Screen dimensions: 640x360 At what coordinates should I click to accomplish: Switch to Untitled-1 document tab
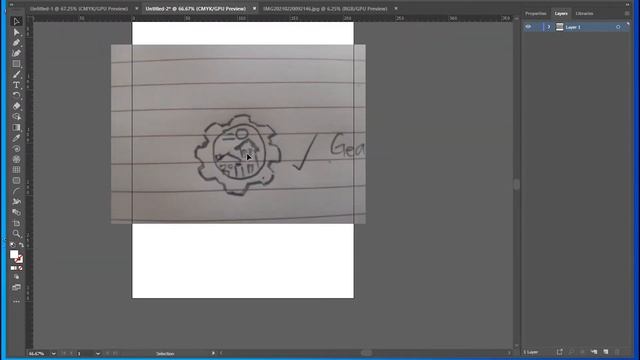[79, 9]
